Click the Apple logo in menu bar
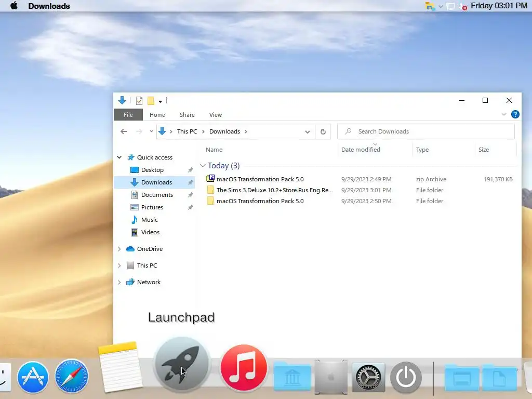 tap(14, 6)
